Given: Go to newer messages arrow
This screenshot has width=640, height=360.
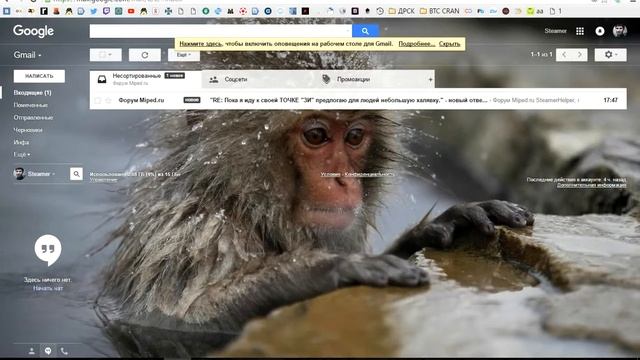Looking at the screenshot, I should (x=564, y=55).
